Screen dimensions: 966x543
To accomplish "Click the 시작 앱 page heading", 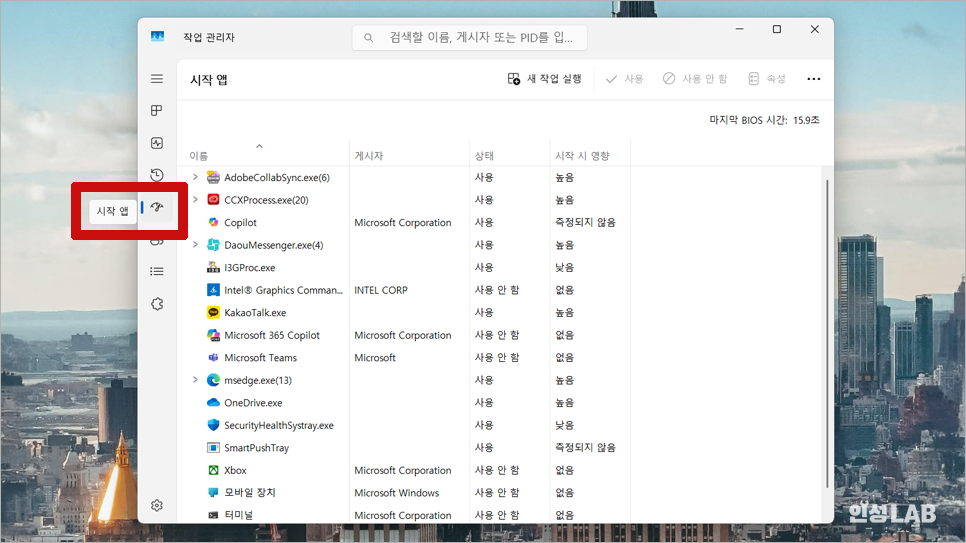I will coord(209,80).
